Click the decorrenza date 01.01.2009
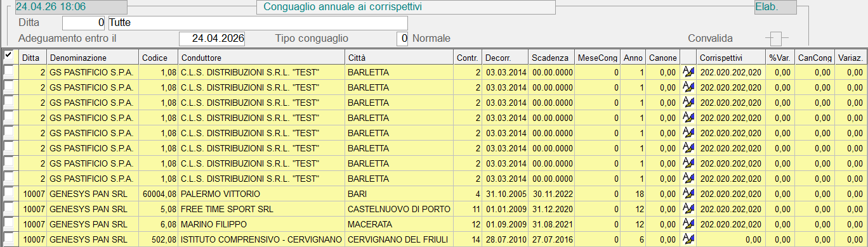 tap(505, 209)
